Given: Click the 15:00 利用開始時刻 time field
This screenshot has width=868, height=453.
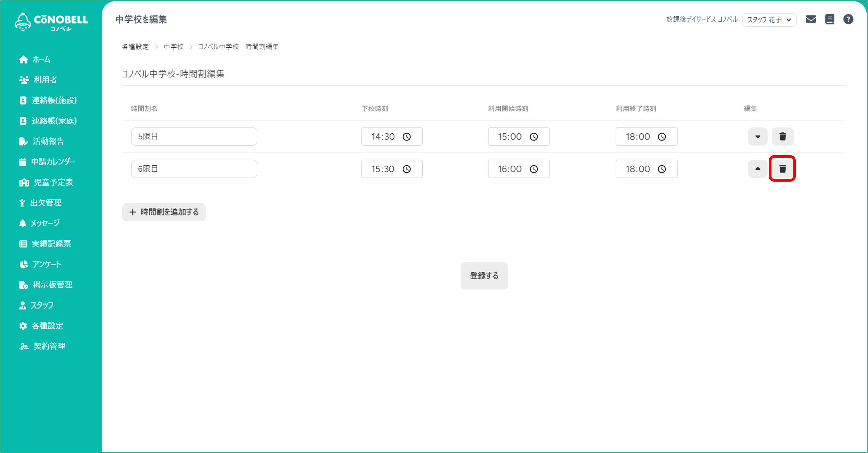Looking at the screenshot, I should tap(519, 136).
